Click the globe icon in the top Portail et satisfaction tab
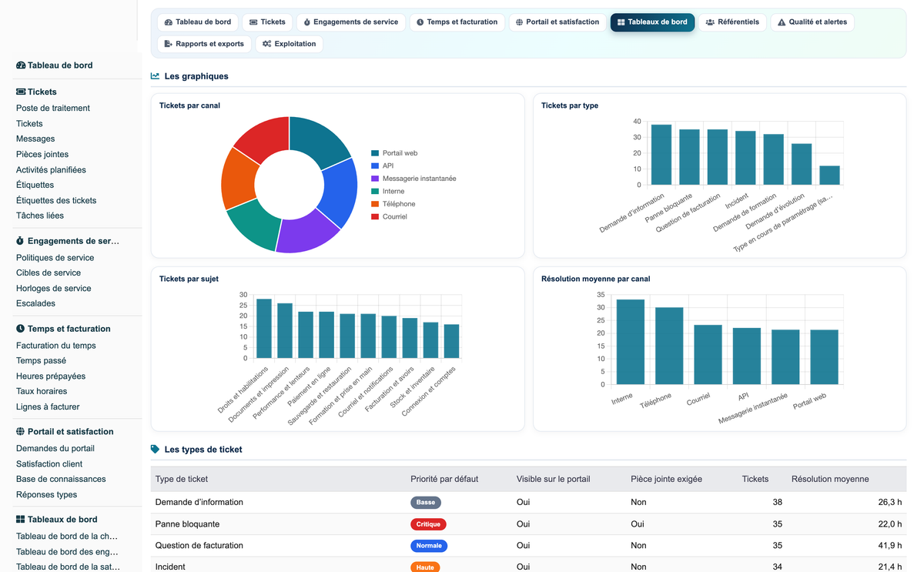 (520, 22)
